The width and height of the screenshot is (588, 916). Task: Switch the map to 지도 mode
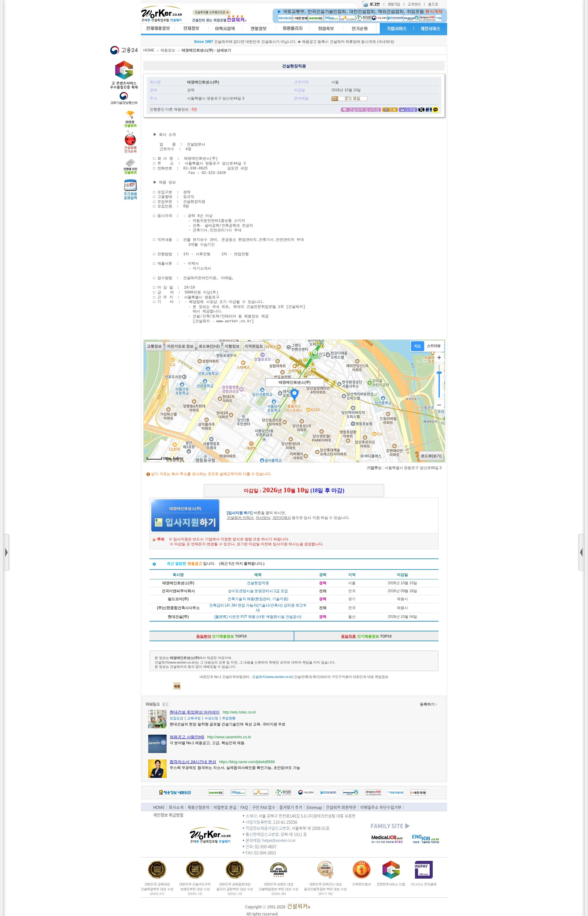[417, 346]
